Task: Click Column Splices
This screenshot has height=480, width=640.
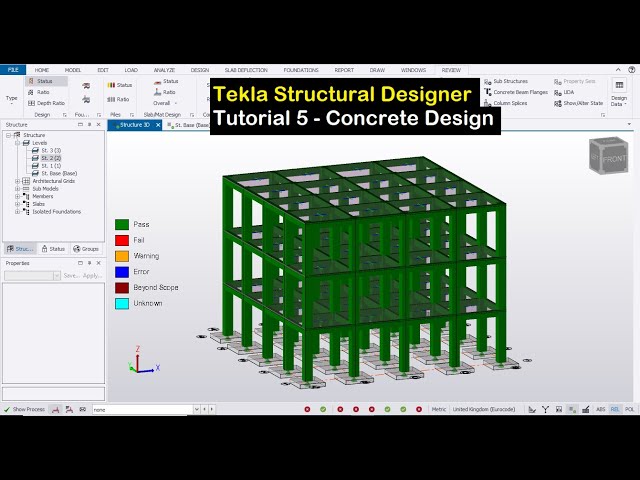Action: (505, 103)
